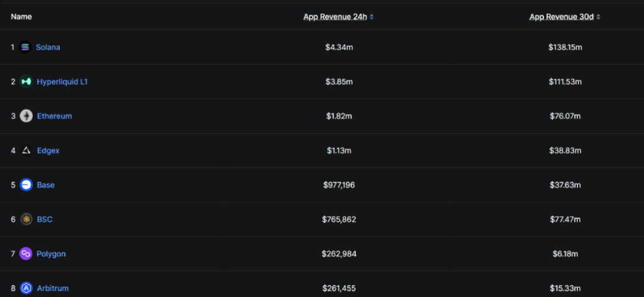The image size is (644, 297).
Task: Open the Arbitrum chain link
Action: tap(53, 288)
